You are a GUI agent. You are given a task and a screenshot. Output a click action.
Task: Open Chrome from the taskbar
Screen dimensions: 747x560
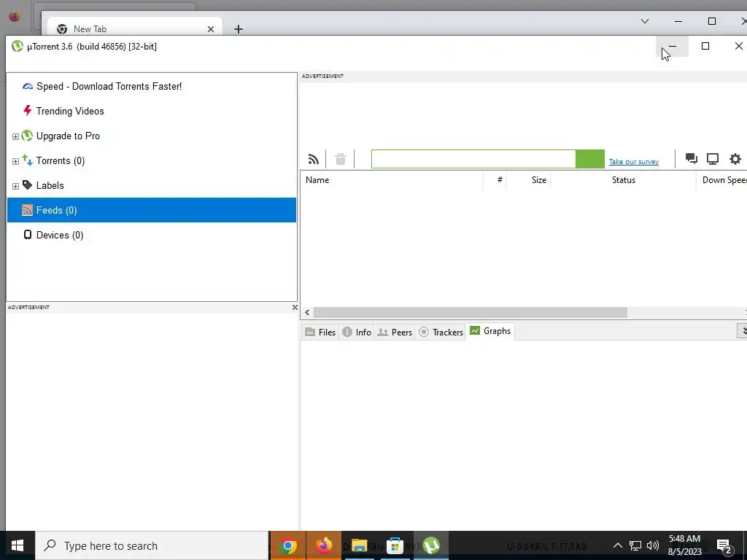click(287, 545)
